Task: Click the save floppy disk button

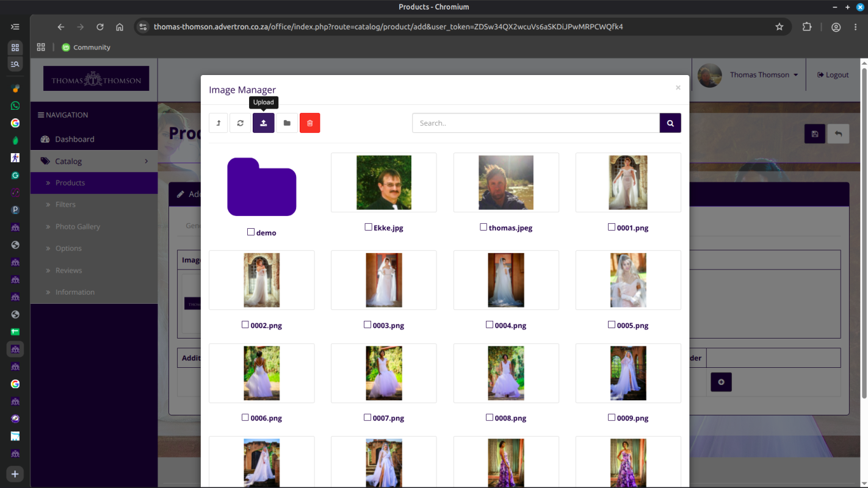Action: click(815, 134)
